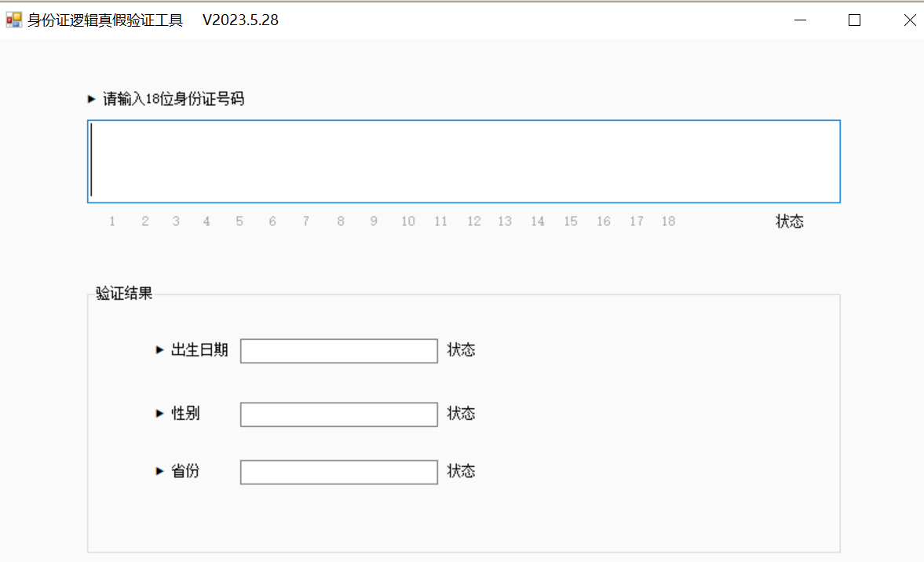The image size is (924, 562).
Task: Click digit position marker 10 below the input
Action: pos(408,221)
